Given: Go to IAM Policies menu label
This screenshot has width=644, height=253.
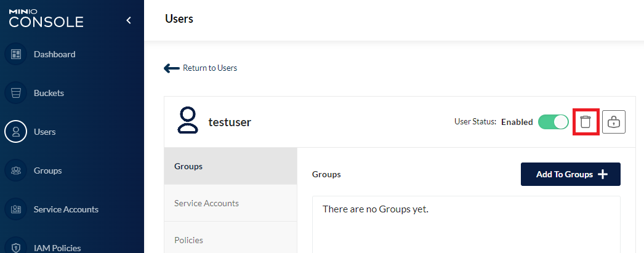Looking at the screenshot, I should 57,247.
